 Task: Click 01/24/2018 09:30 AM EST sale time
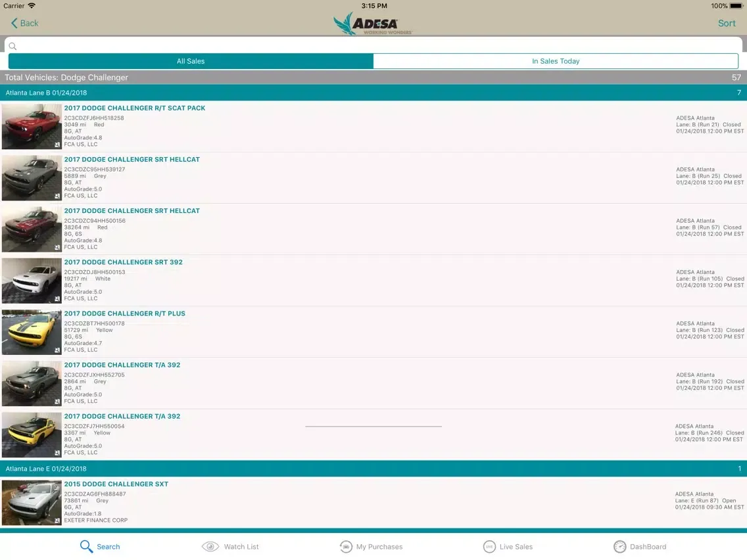tap(710, 507)
